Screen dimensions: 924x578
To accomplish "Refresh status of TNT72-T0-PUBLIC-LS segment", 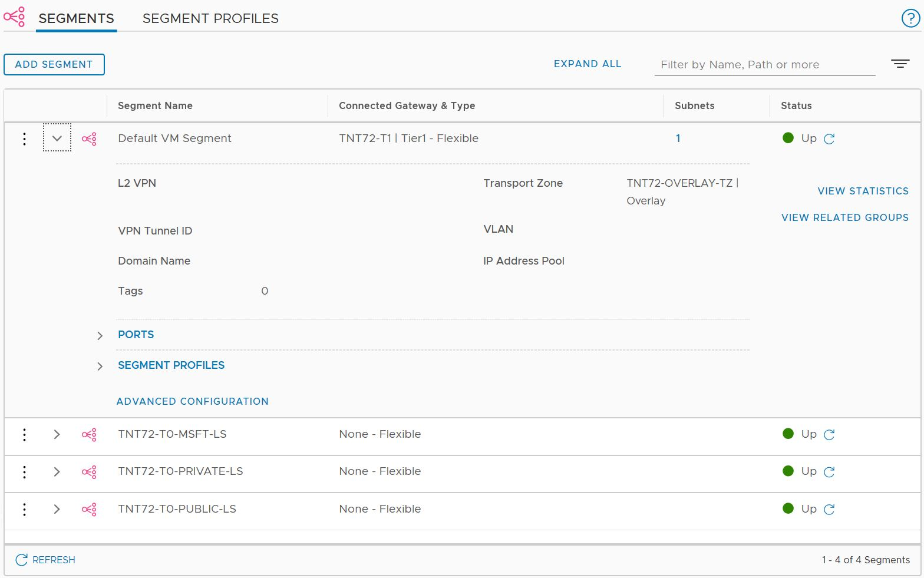I will pyautogui.click(x=829, y=510).
